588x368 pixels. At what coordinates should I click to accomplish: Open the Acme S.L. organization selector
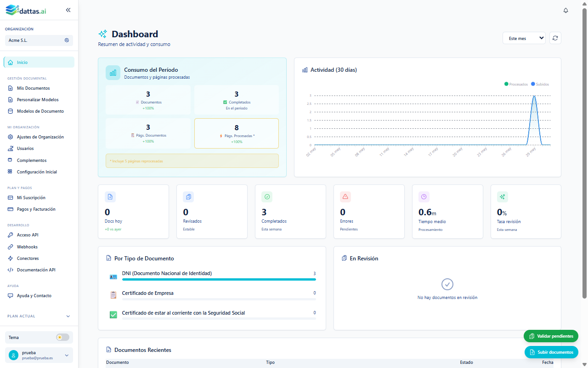pyautogui.click(x=39, y=40)
